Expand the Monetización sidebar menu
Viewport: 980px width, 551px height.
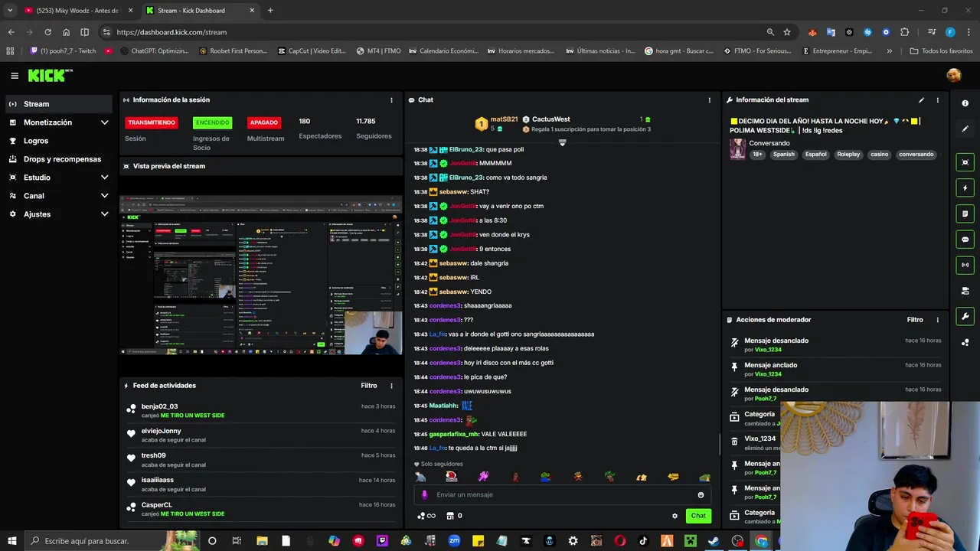104,122
